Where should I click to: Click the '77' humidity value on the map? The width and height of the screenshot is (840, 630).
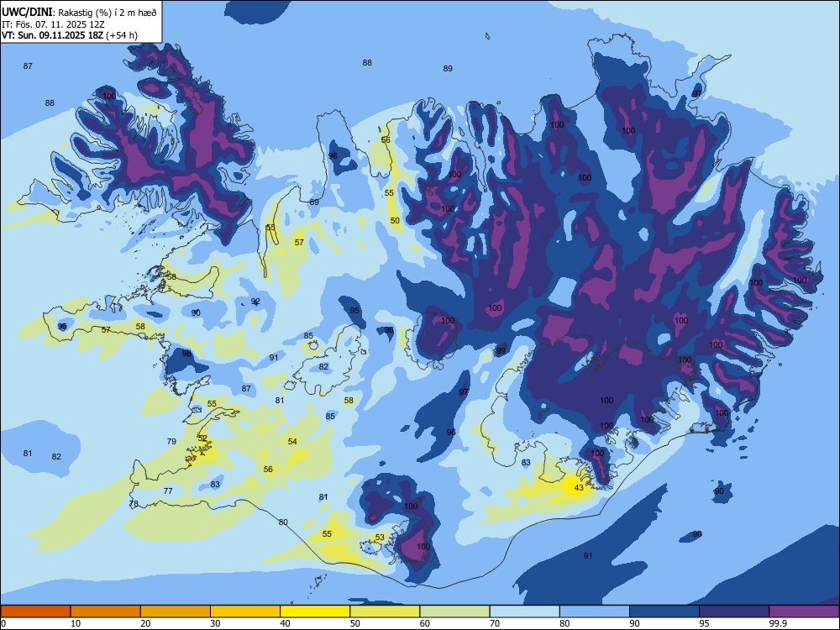click(x=168, y=491)
